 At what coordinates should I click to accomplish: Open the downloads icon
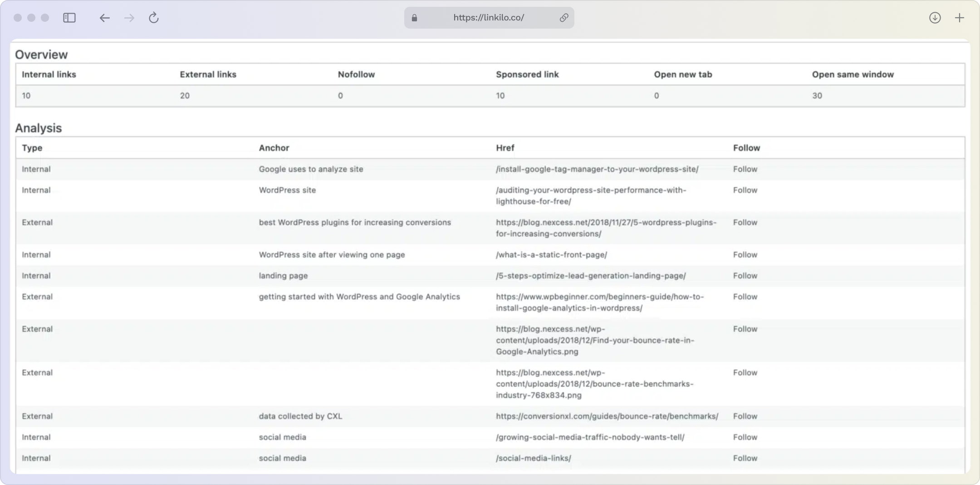935,18
